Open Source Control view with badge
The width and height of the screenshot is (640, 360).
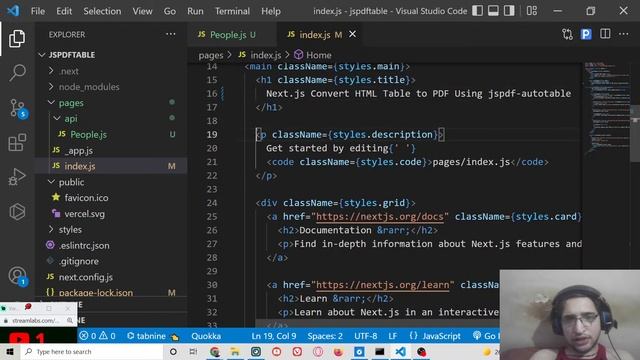[18, 108]
